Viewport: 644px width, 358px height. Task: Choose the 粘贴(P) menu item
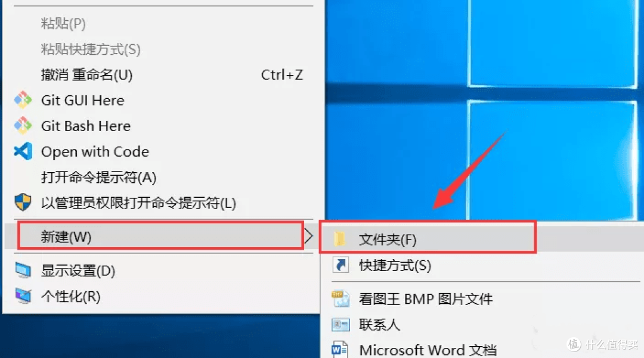pos(63,24)
